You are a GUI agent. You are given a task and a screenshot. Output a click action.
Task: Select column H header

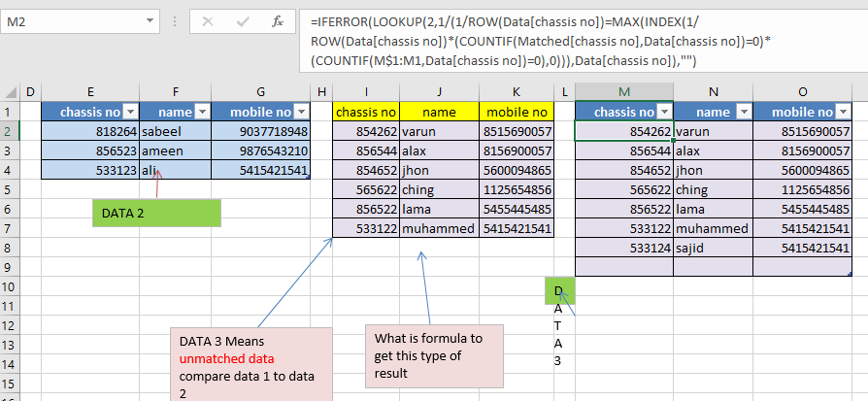[321, 92]
